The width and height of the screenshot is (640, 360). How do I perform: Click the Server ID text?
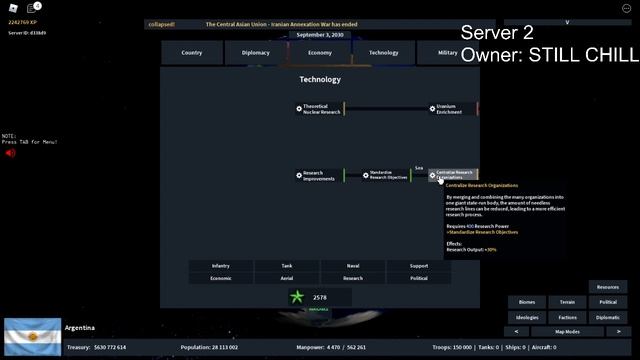27,33
